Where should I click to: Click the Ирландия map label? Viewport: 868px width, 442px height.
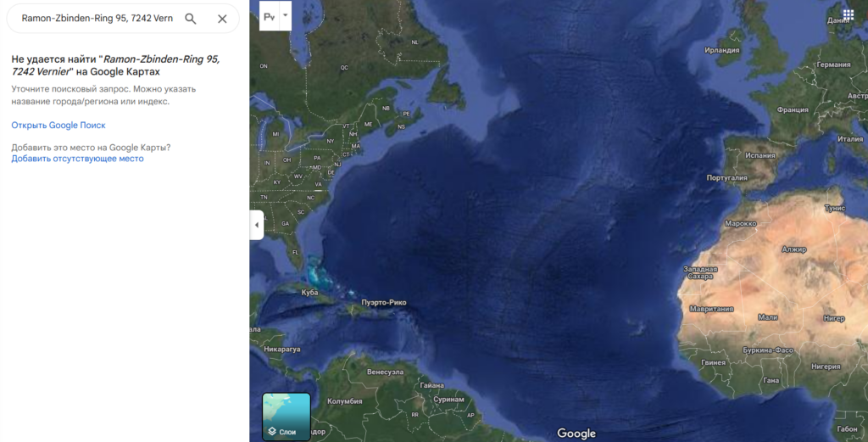point(722,50)
